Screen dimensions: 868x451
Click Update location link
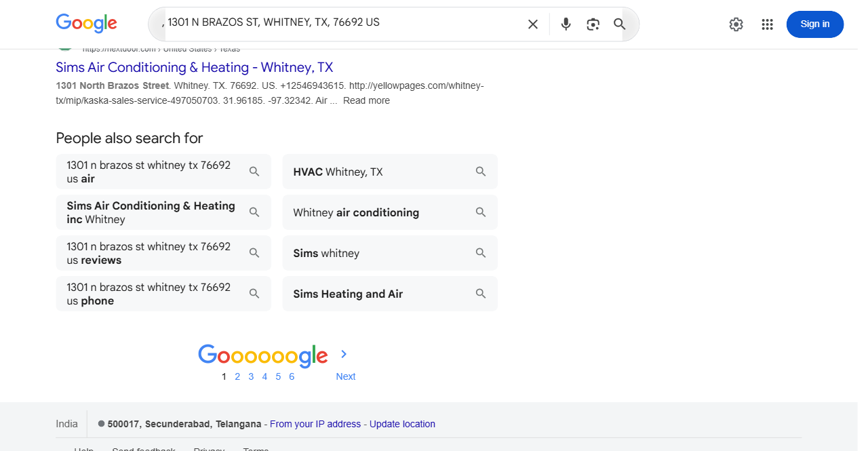402,424
